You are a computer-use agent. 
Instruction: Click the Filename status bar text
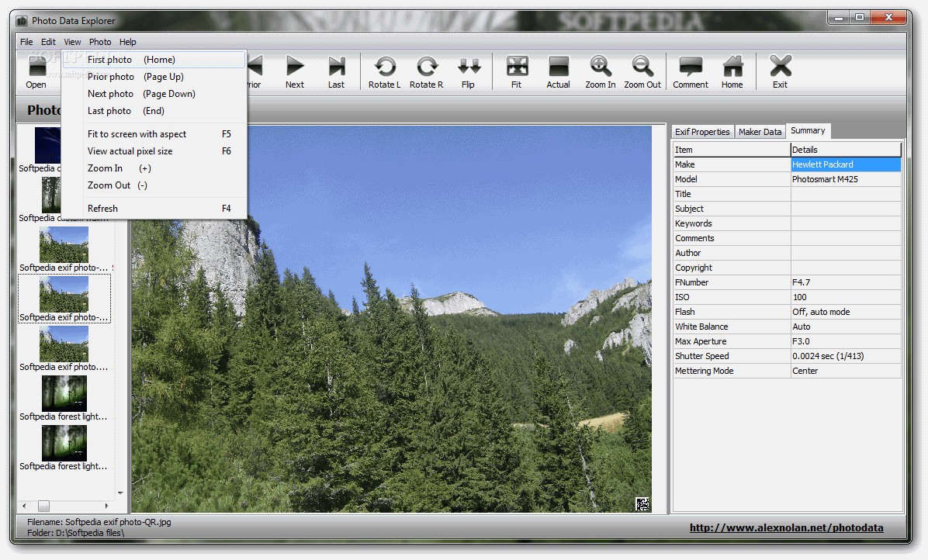point(99,522)
